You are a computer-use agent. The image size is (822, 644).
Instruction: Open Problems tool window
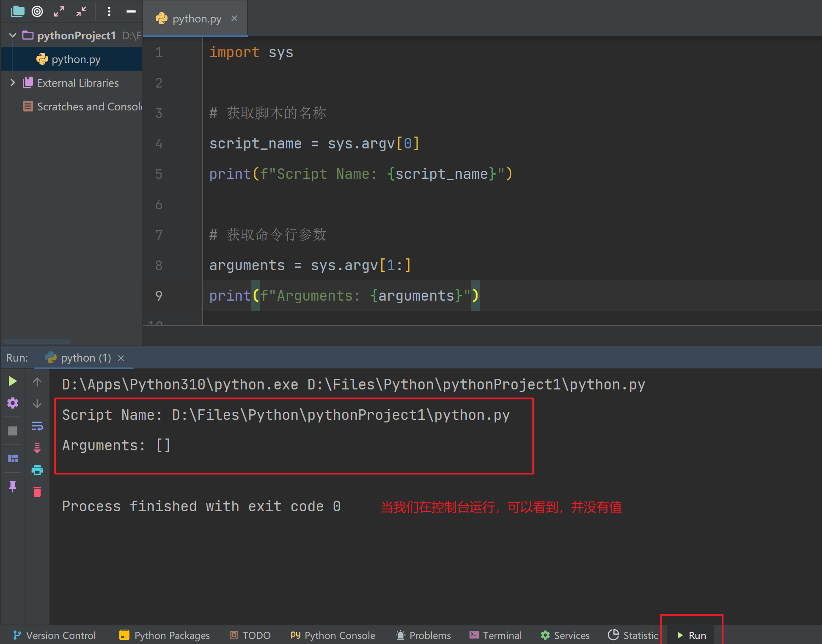click(423, 635)
